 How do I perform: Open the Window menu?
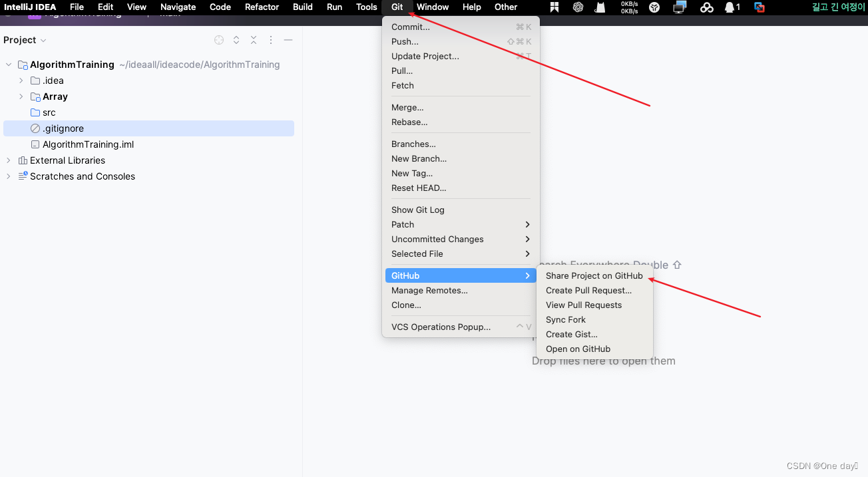click(x=433, y=7)
